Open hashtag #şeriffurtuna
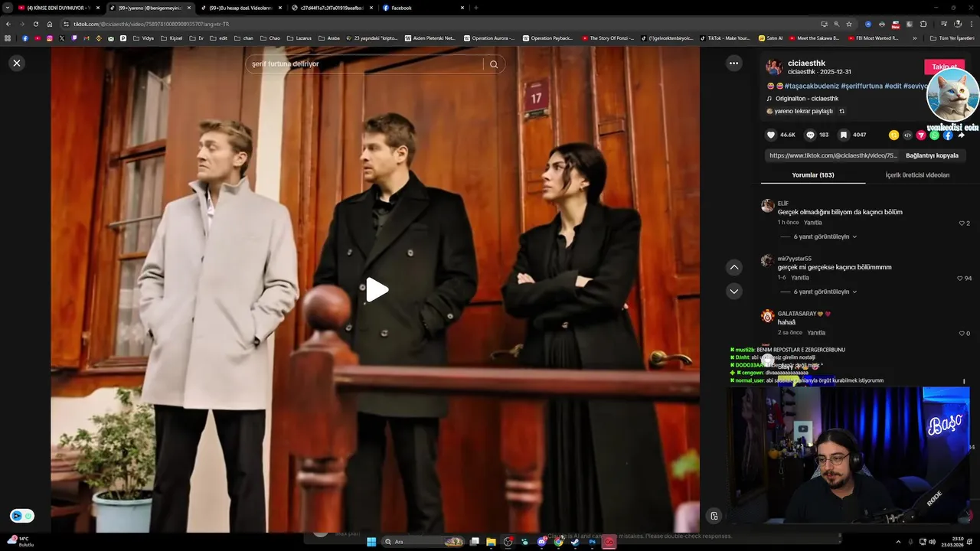The height and width of the screenshot is (551, 980). [861, 86]
